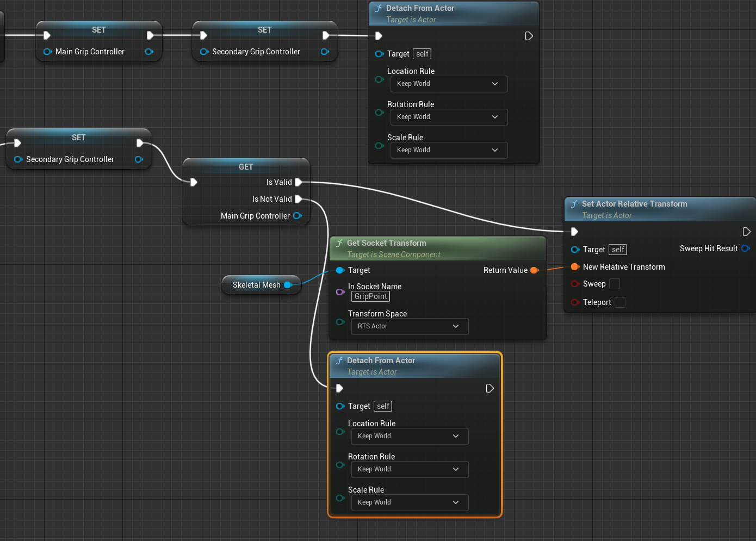
Task: Click the GET node's Main Grip Controller pin
Action: click(x=297, y=216)
